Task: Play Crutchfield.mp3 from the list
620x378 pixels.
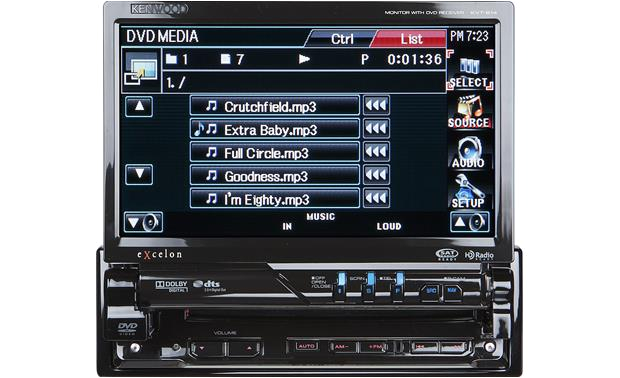Action: 275,106
